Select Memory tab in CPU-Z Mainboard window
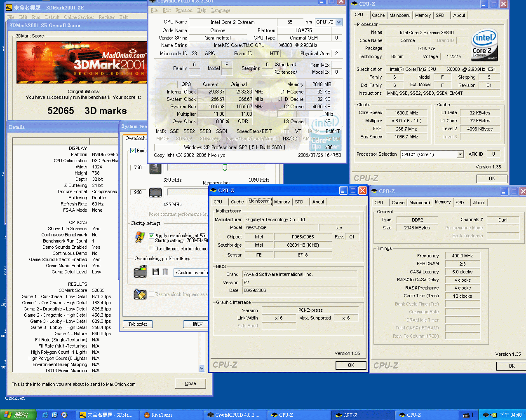 click(x=282, y=202)
